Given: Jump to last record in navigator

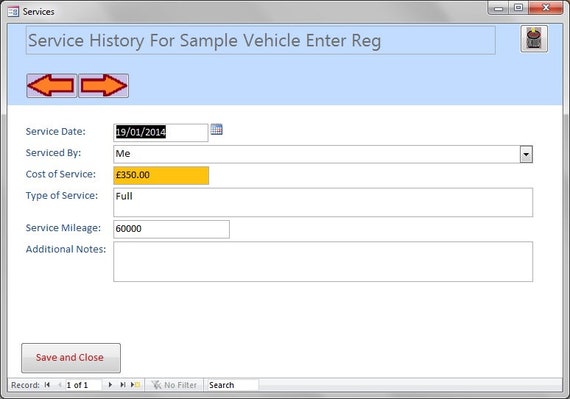Looking at the screenshot, I should (x=123, y=385).
